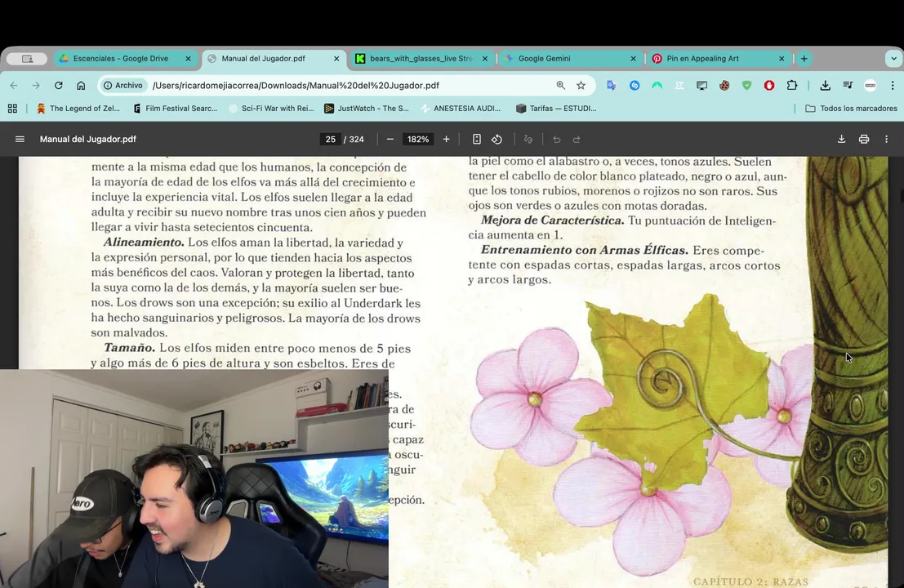Open the ANESTESIA AUDI... bookmark
This screenshot has width=904, height=588.
460,109
